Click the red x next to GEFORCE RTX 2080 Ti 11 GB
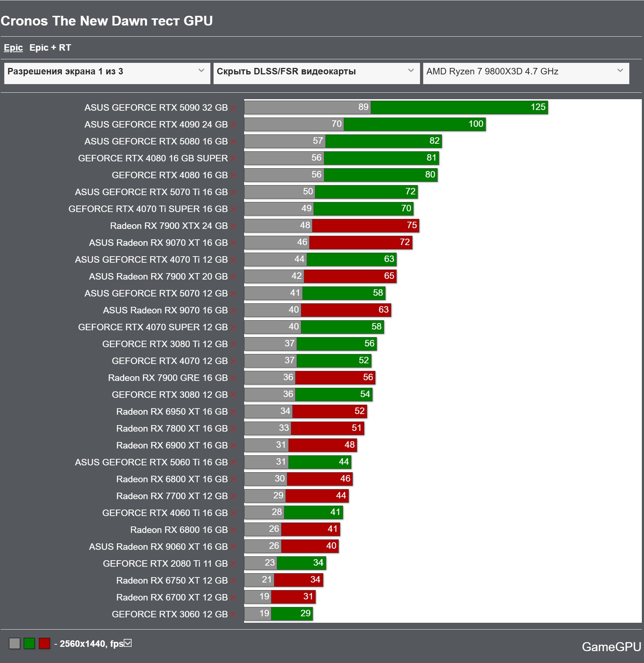This screenshot has height=663, width=644. [x=234, y=564]
